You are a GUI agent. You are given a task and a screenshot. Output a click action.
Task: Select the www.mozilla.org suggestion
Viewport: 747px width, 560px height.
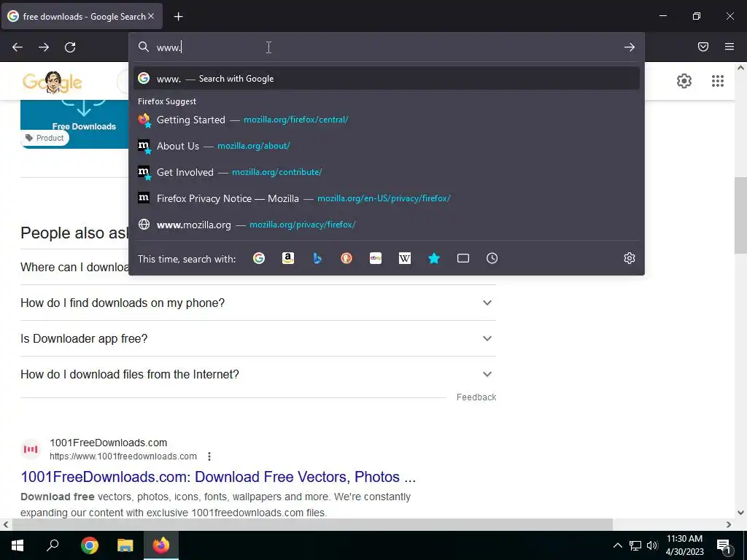click(x=387, y=225)
